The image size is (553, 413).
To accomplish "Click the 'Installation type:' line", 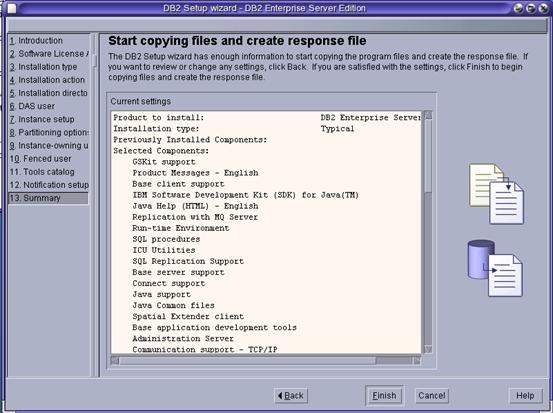I will 156,129.
